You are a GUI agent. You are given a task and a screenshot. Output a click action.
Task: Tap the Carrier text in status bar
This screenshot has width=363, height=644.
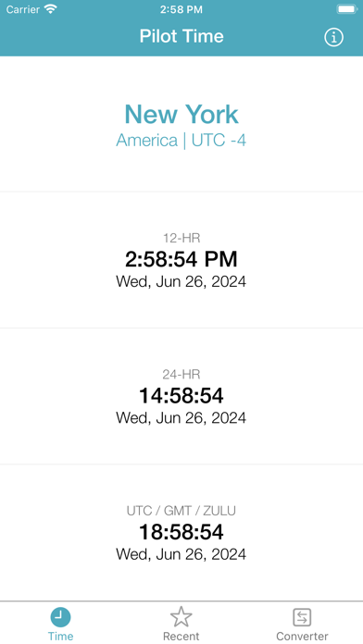tap(23, 9)
